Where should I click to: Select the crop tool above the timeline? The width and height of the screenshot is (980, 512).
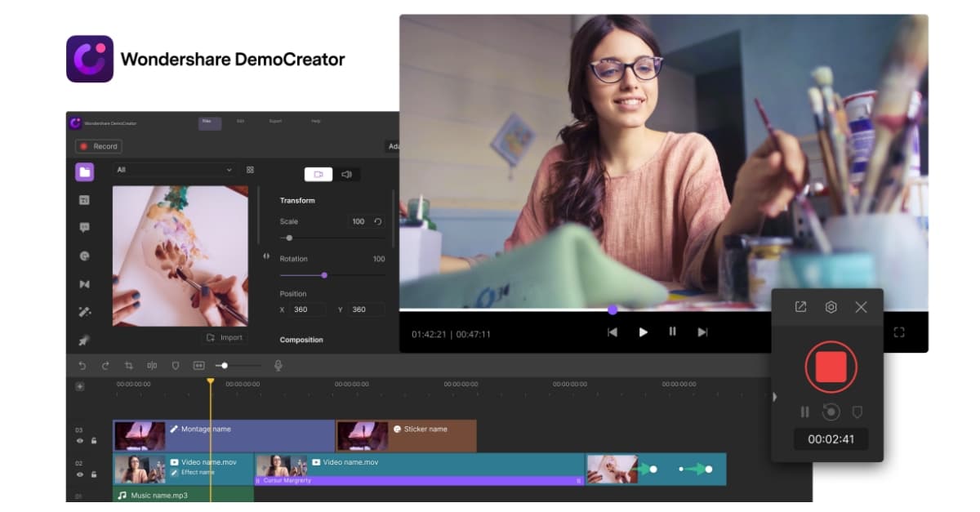(x=129, y=365)
